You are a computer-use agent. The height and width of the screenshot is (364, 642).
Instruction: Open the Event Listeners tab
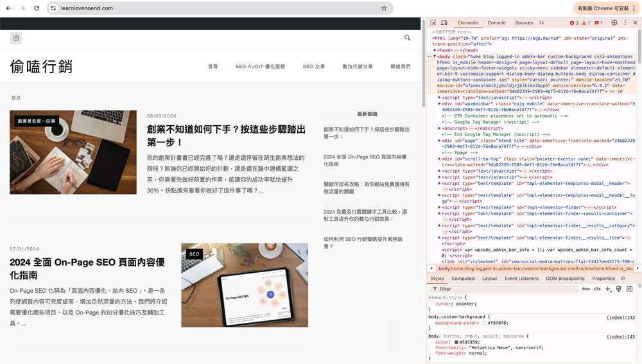pyautogui.click(x=521, y=279)
